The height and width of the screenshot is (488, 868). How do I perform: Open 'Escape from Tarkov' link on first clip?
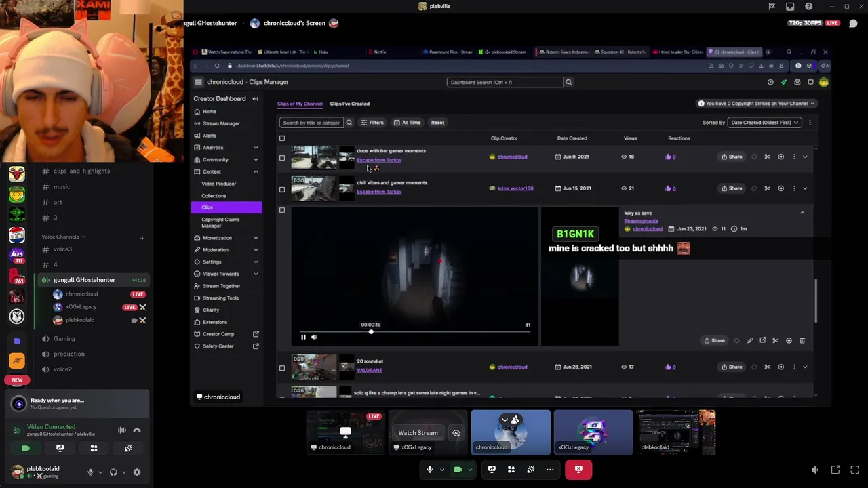pyautogui.click(x=379, y=160)
